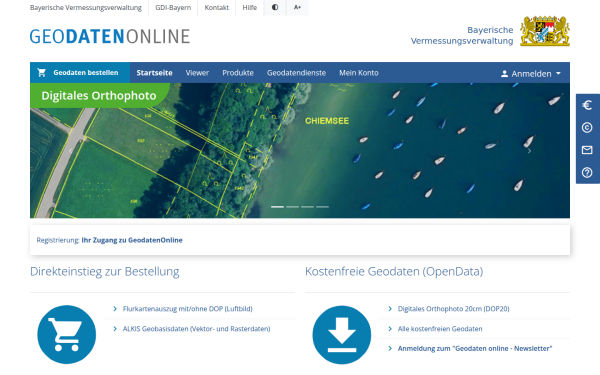
Task: Click chevron beside Newsletter Anmeldung link
Action: point(390,348)
